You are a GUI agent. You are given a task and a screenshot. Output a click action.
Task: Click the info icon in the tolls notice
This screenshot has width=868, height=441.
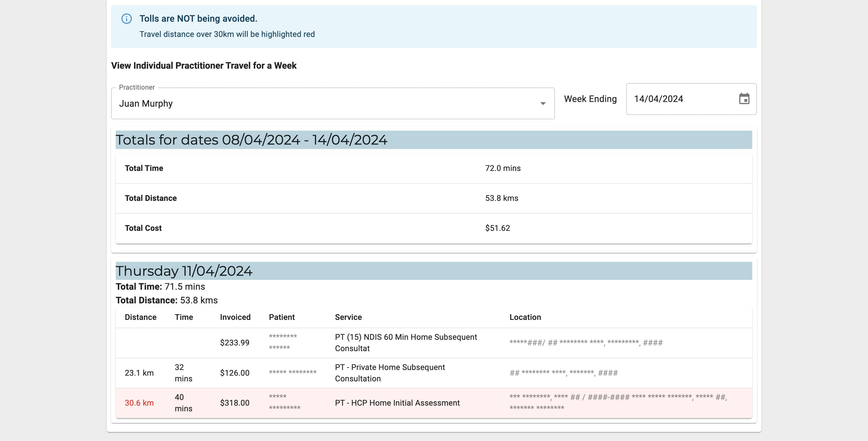click(126, 19)
